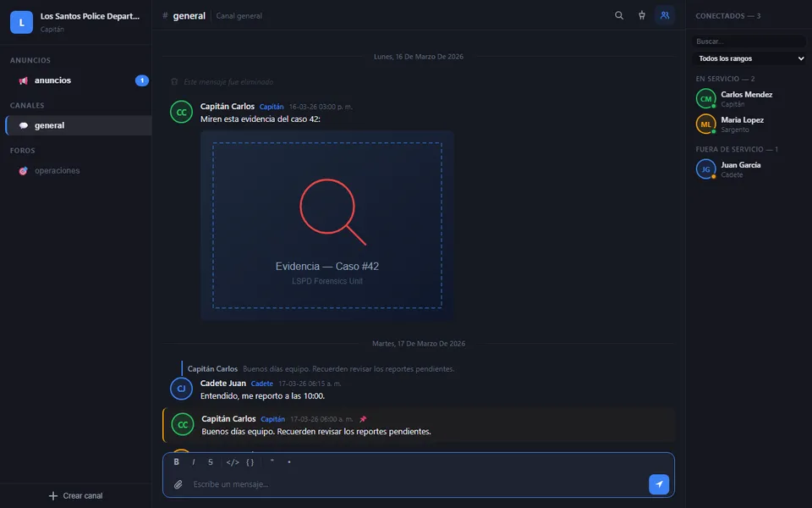Apply bold formatting in the message editor

pos(177,462)
